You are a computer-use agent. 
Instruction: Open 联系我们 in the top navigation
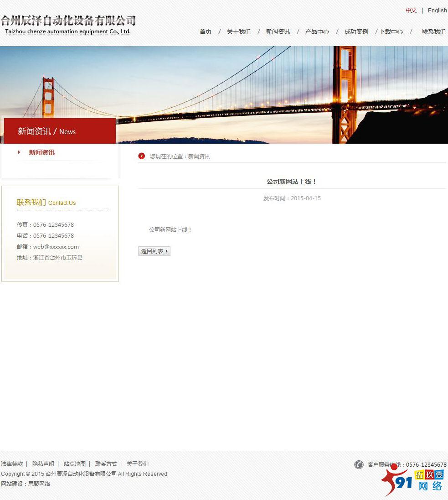(433, 31)
